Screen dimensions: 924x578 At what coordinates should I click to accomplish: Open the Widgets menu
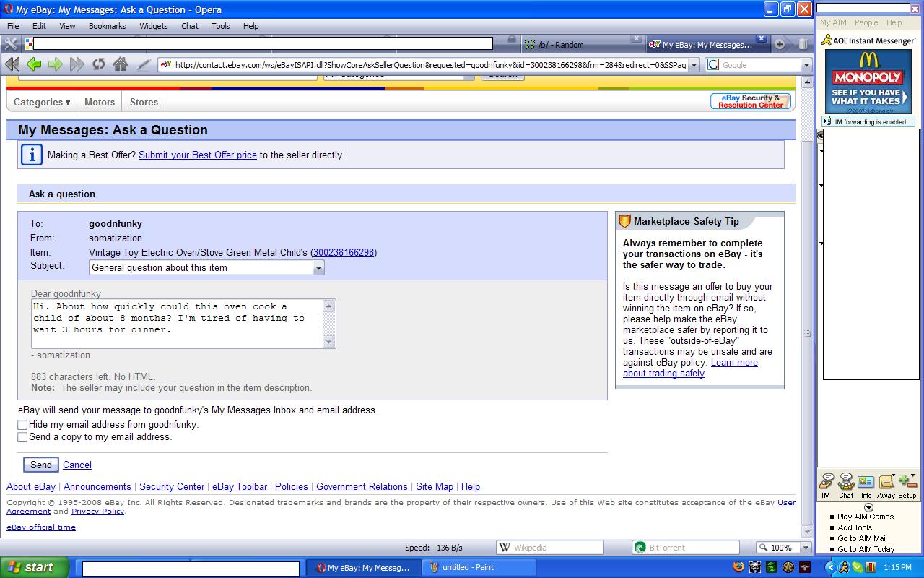click(x=153, y=26)
